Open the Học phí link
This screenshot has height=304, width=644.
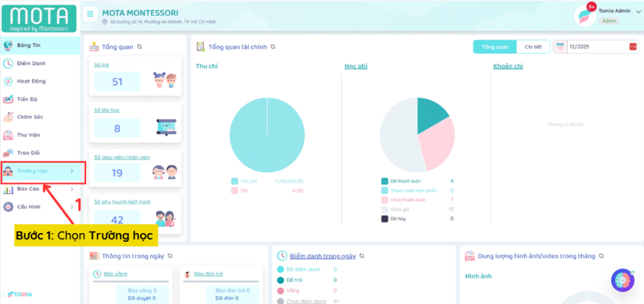pyautogui.click(x=355, y=66)
